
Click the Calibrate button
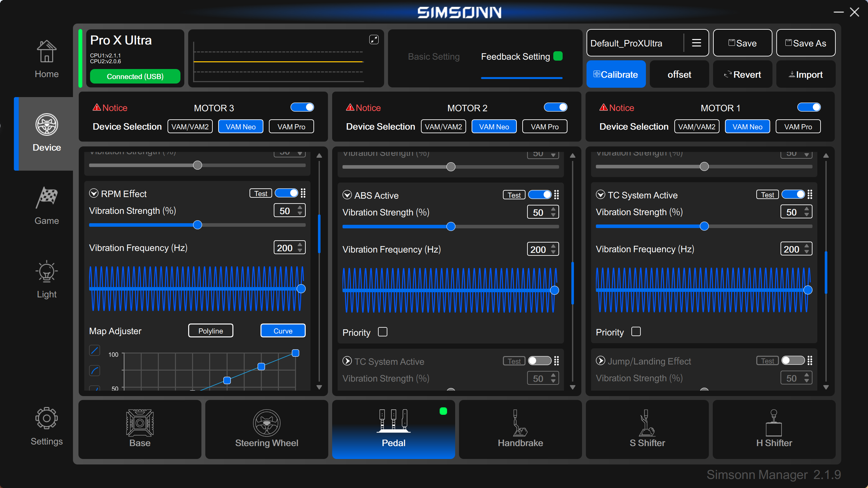pos(616,74)
